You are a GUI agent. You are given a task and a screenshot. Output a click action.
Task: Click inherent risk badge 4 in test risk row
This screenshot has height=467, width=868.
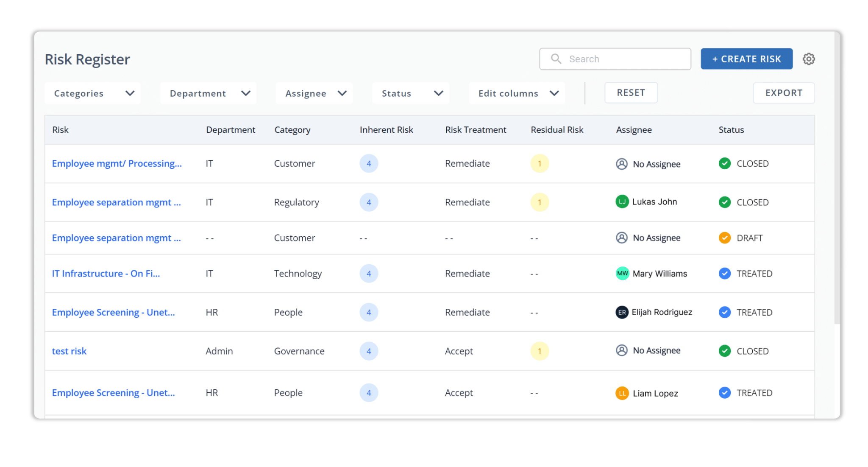coord(369,351)
